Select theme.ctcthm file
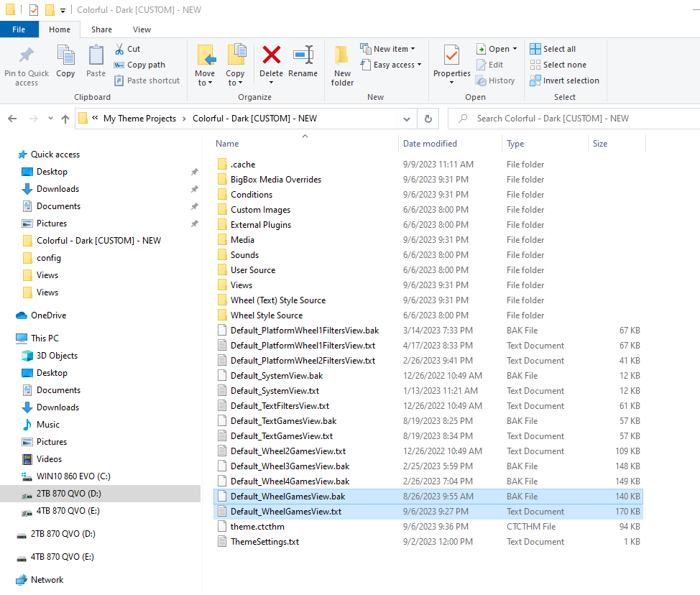Image resolution: width=700 pixels, height=595 pixels. [x=257, y=527]
